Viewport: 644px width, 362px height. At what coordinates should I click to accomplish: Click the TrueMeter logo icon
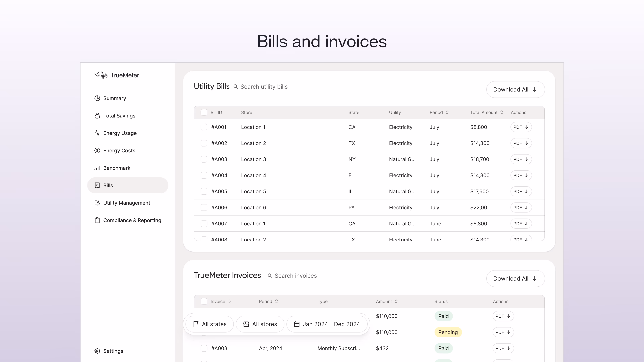[101, 75]
